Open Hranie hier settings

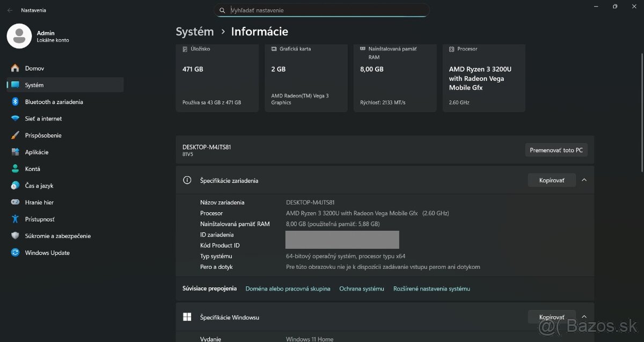40,202
